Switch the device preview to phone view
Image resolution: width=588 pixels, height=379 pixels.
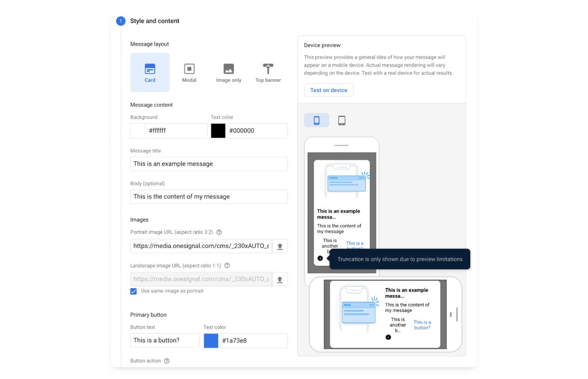(x=316, y=120)
